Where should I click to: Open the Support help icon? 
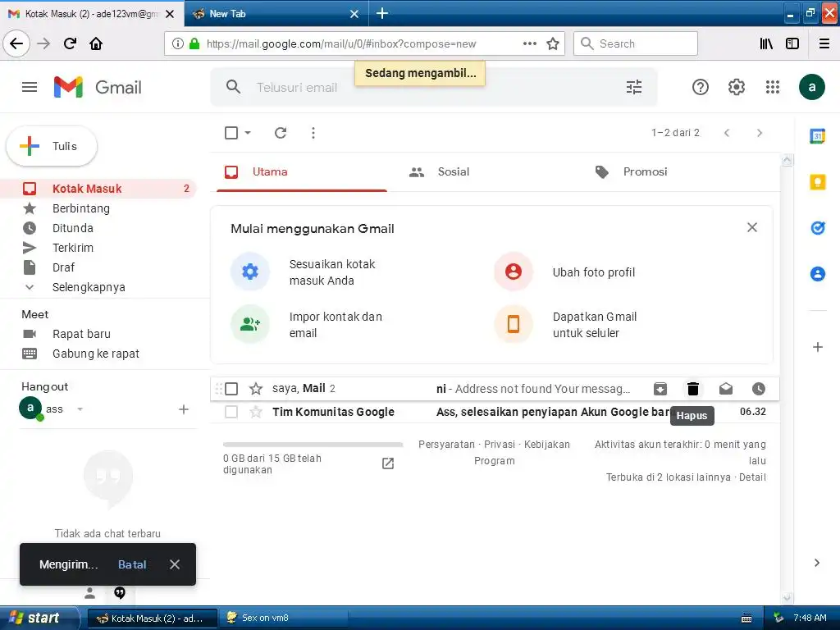(x=701, y=87)
